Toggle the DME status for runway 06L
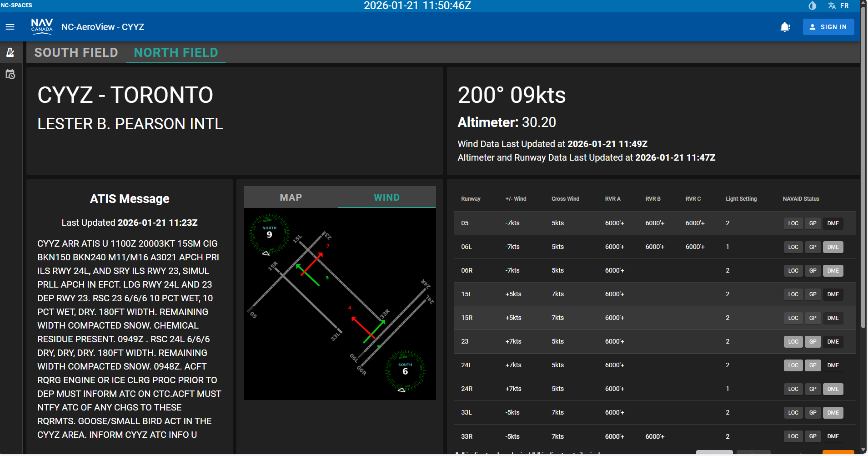 click(x=833, y=247)
